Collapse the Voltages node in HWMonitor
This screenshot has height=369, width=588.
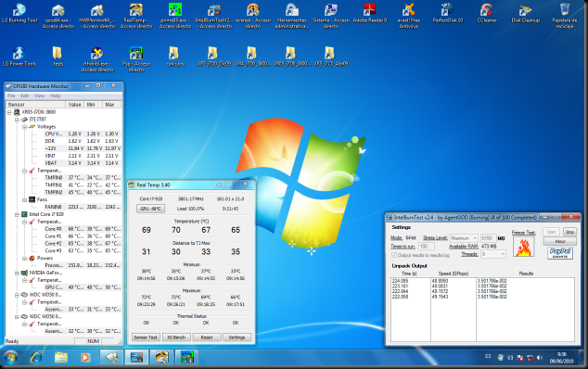pos(24,127)
